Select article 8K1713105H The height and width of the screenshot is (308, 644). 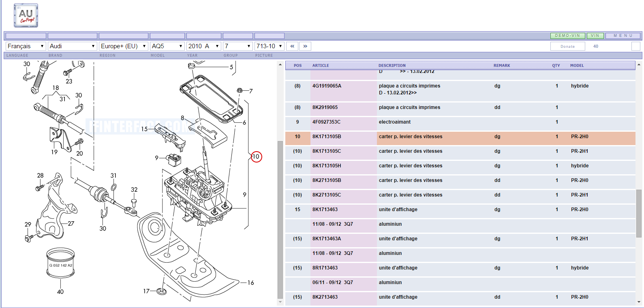point(327,166)
